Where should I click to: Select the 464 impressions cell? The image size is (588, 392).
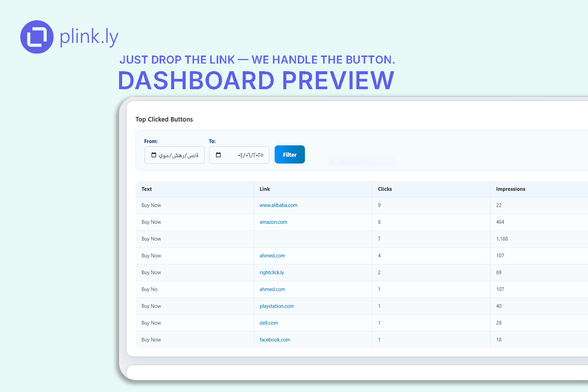539,222
